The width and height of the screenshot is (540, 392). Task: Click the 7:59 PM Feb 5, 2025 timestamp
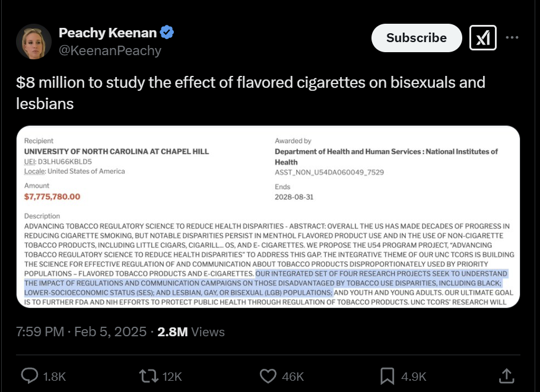click(81, 332)
